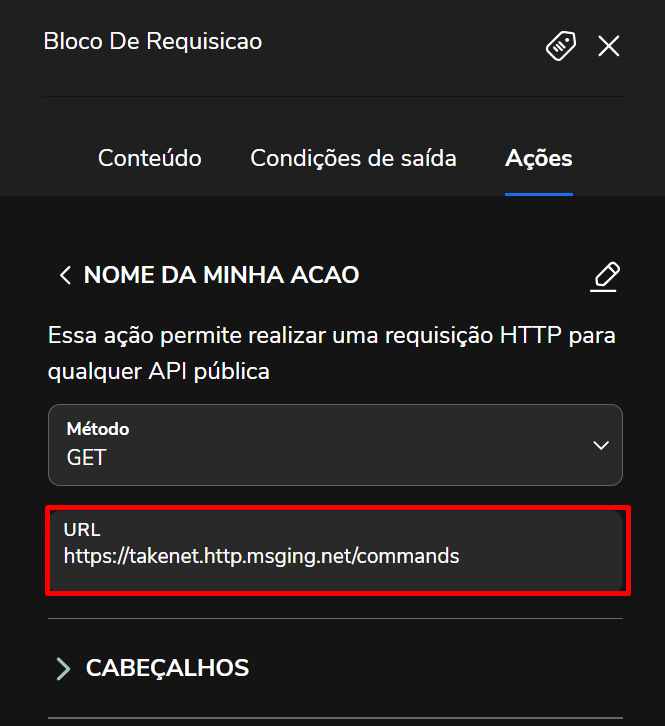Click the takenet.http.msging.net URL text
This screenshot has height=726, width=665.
(262, 556)
